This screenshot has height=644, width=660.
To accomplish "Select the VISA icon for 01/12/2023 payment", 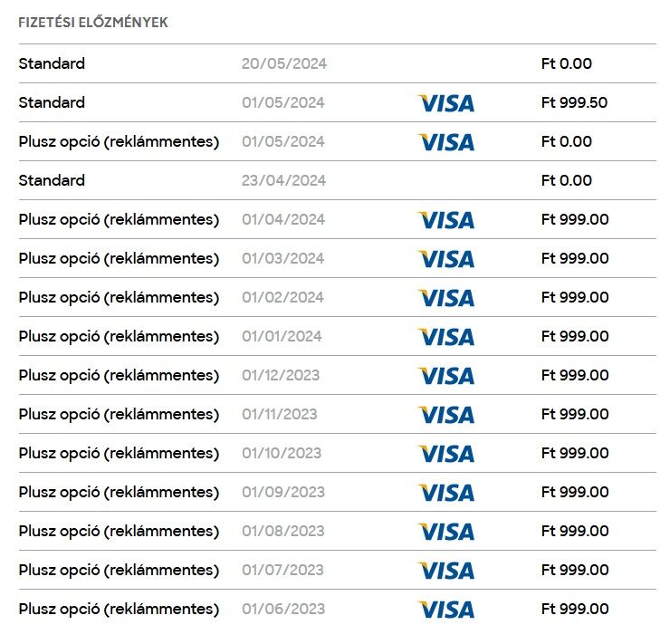I will point(446,376).
